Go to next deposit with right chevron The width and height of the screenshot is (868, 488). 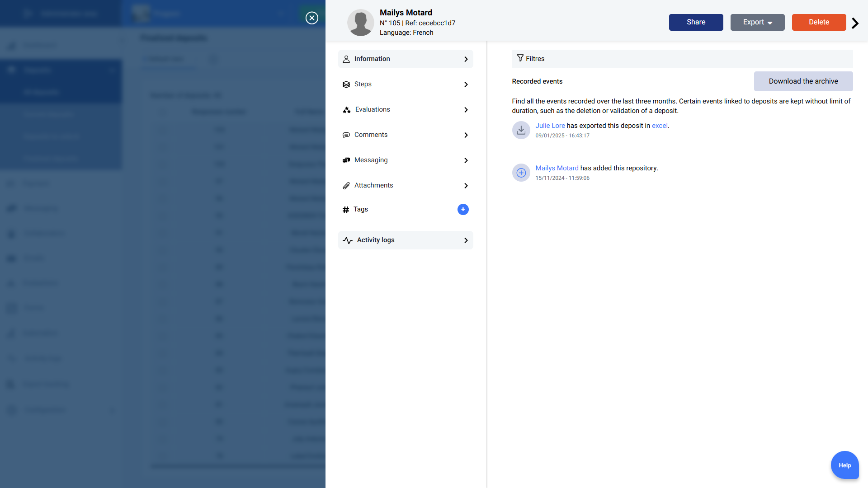(855, 23)
